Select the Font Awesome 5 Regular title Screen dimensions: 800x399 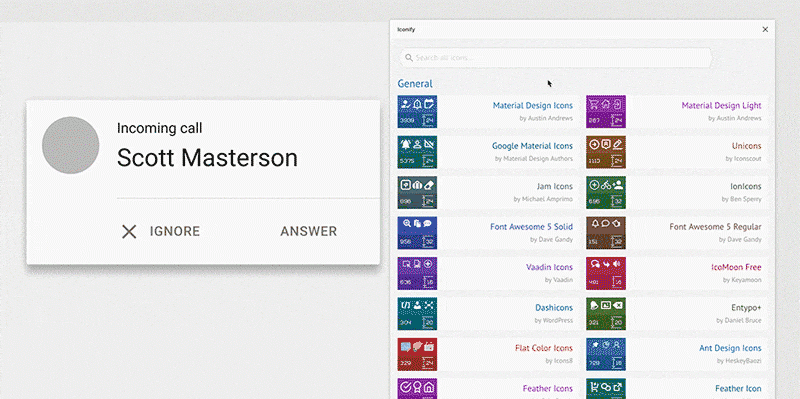(715, 227)
